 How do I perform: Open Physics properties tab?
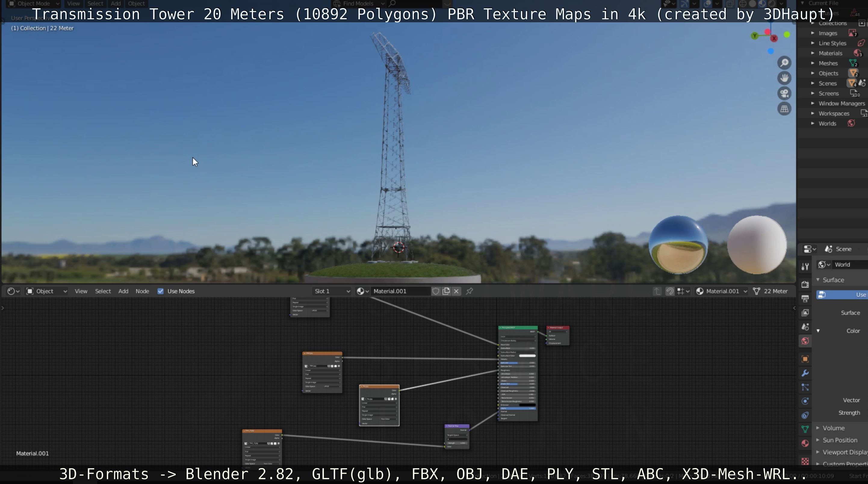click(x=805, y=401)
